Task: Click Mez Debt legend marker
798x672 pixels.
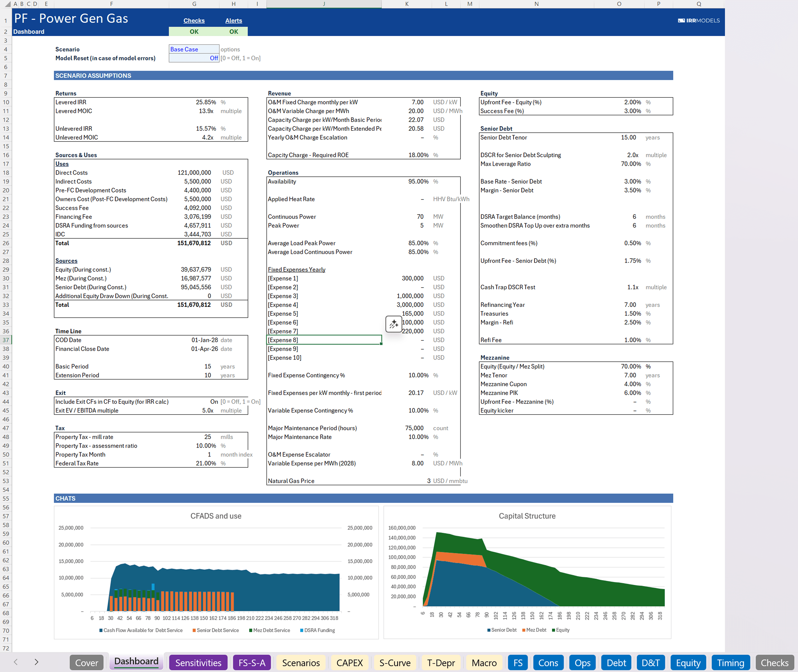Action: [524, 630]
